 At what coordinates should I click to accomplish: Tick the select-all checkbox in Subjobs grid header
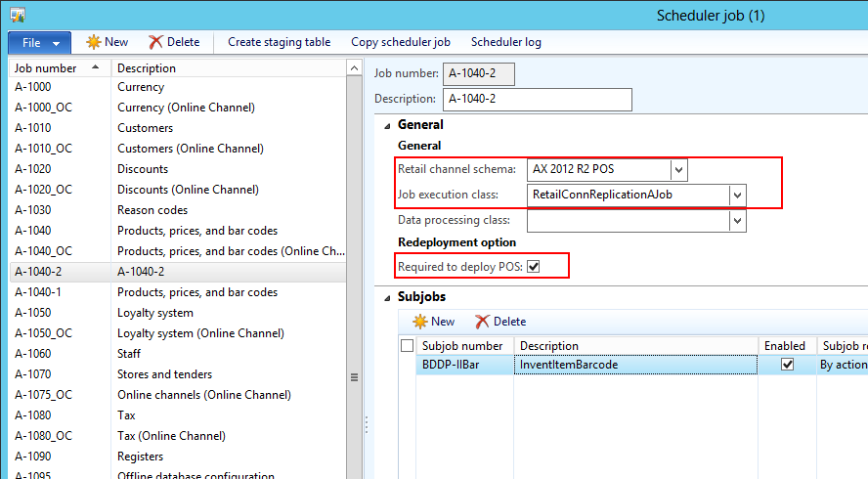(x=407, y=345)
